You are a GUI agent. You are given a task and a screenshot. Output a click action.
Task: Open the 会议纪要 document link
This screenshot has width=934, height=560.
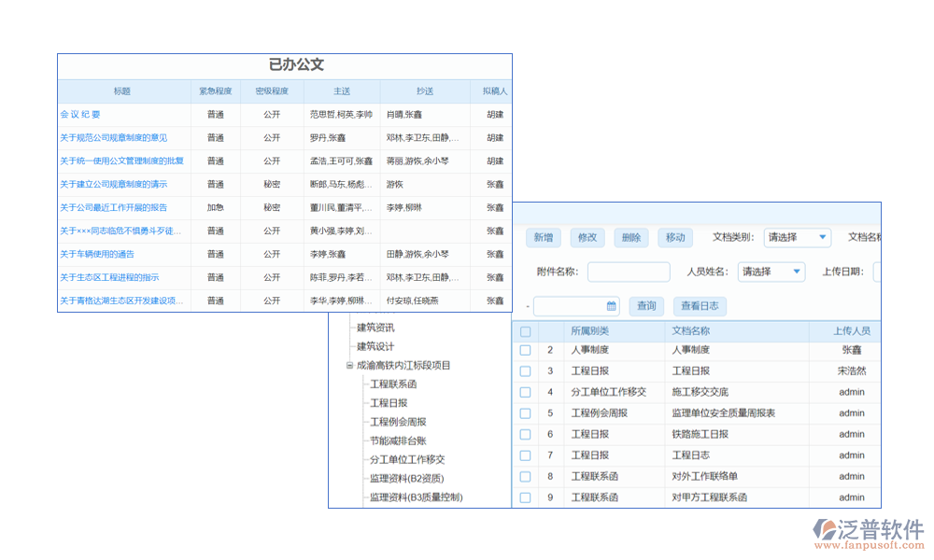pyautogui.click(x=80, y=114)
